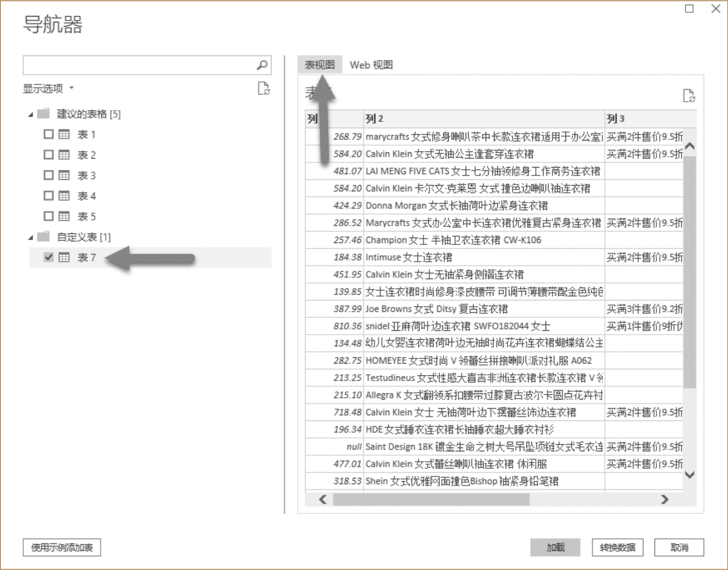Viewport: 728px width, 570px height.
Task: Maximize the Navigator dialog window
Action: (689, 9)
